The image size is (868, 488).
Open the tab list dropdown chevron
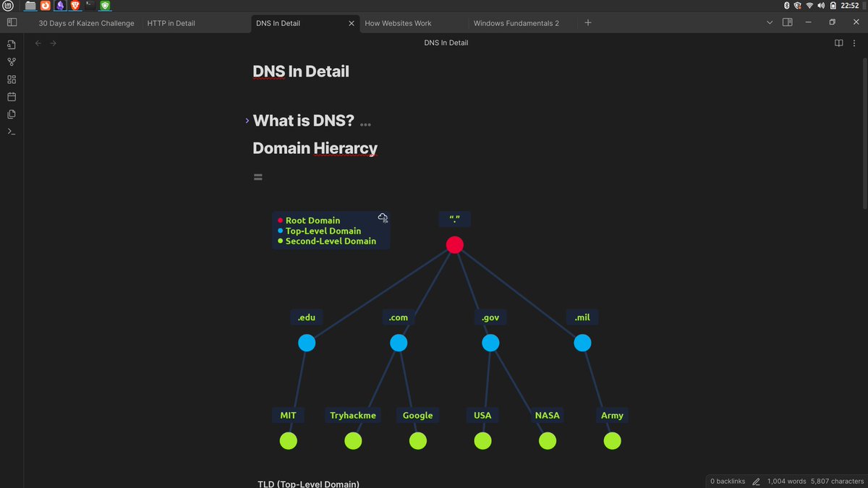pyautogui.click(x=771, y=23)
